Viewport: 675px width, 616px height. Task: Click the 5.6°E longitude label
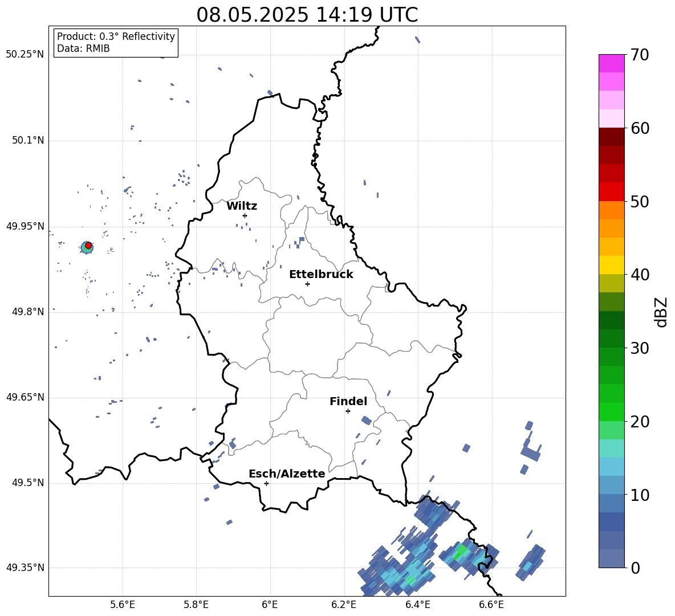(x=123, y=605)
